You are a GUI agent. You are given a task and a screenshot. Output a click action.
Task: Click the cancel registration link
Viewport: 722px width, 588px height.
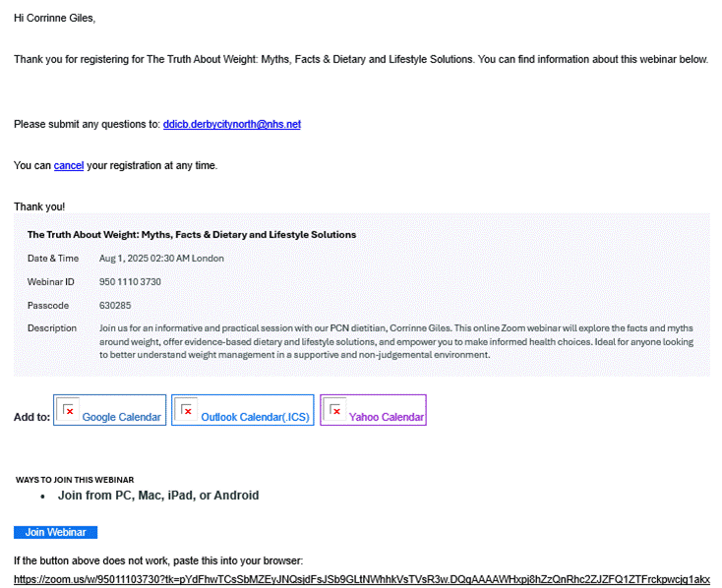69,166
